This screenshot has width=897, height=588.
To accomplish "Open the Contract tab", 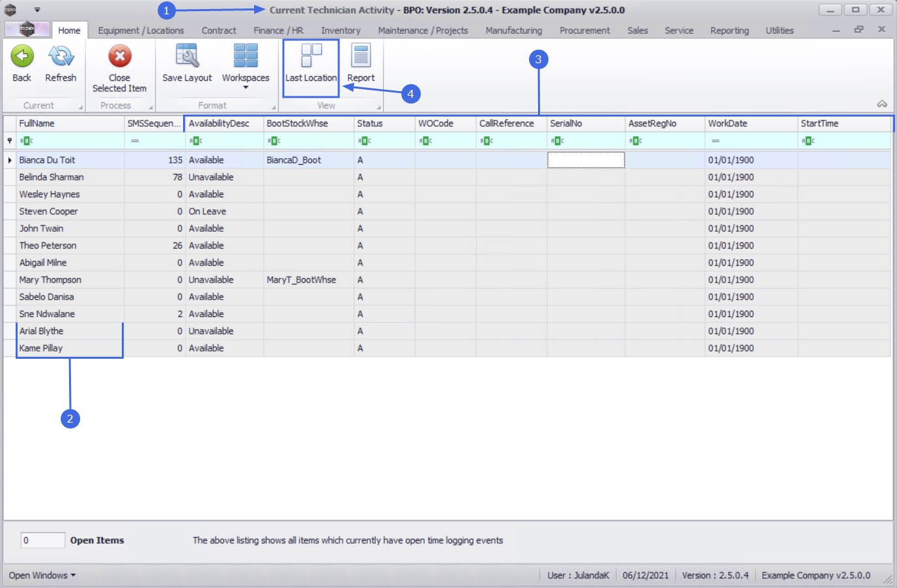I will pos(219,31).
